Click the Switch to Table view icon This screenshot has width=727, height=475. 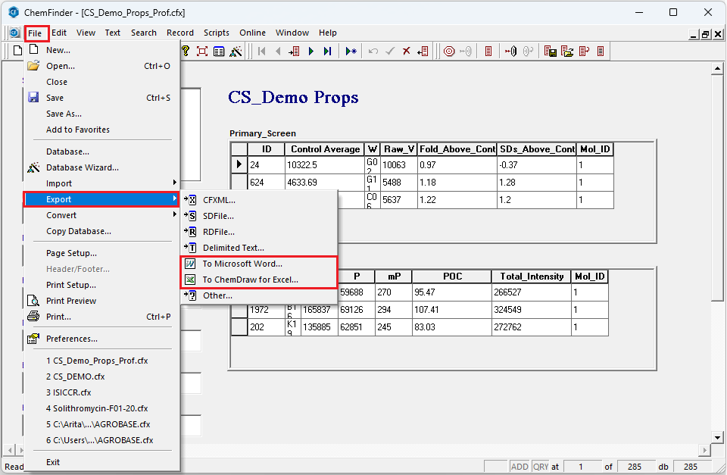click(x=219, y=51)
